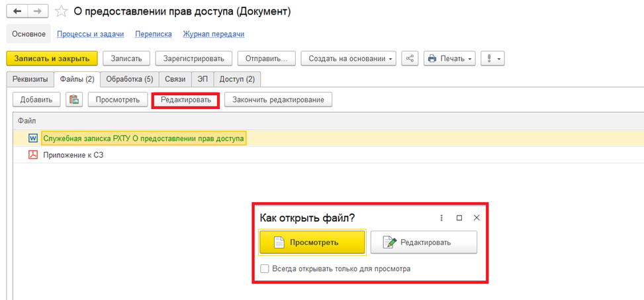This screenshot has width=644, height=300.
Task: Expand the exclamation mark dropdown button
Action: [493, 58]
